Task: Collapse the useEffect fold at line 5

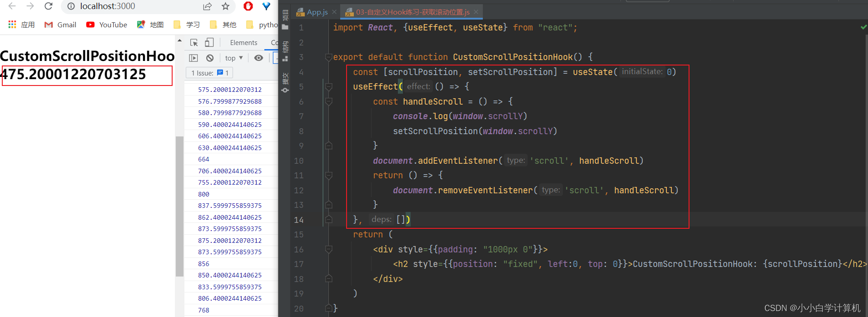Action: click(329, 86)
